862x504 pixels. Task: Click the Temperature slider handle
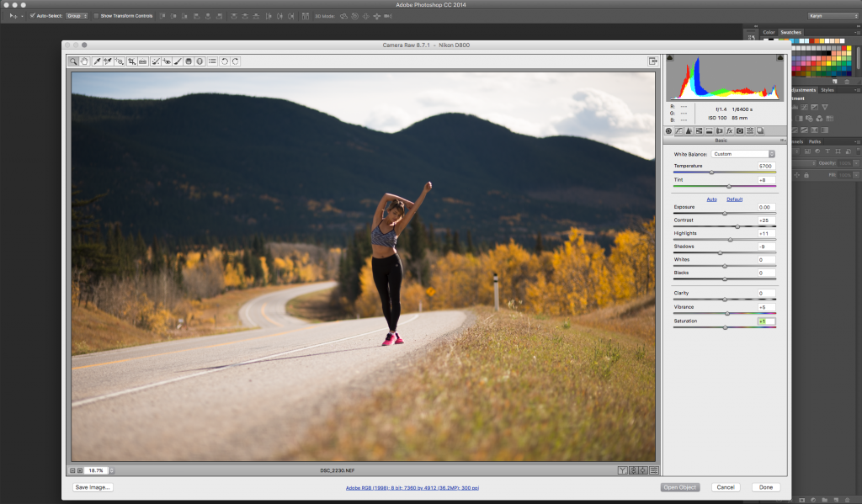(711, 172)
